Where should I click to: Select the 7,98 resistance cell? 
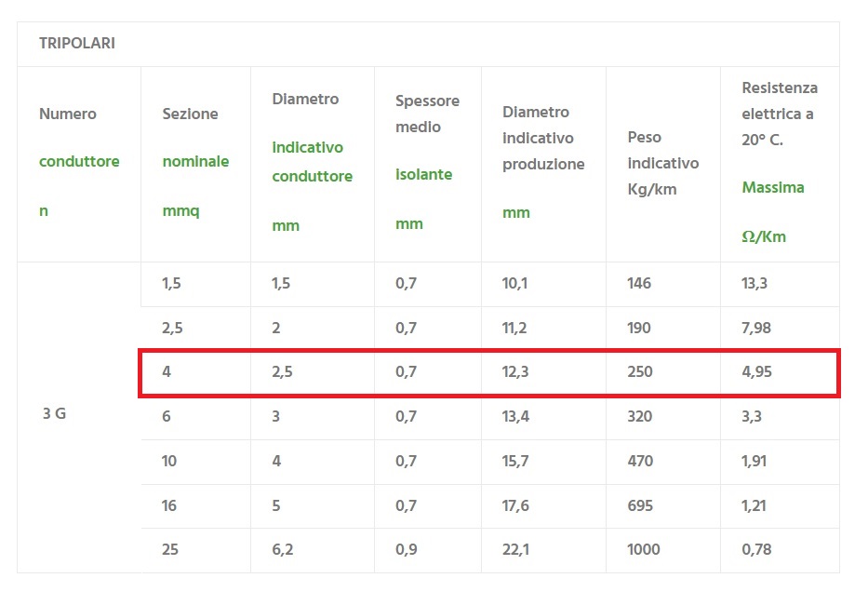tap(756, 328)
